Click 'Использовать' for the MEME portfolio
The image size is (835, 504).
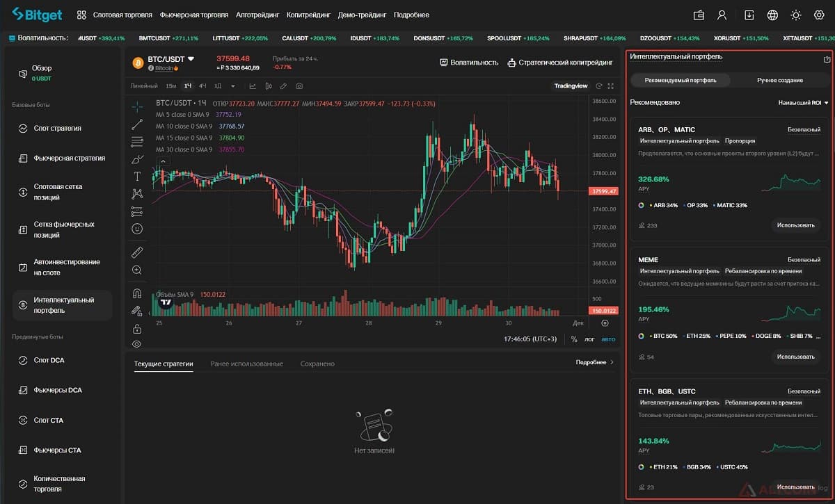795,357
